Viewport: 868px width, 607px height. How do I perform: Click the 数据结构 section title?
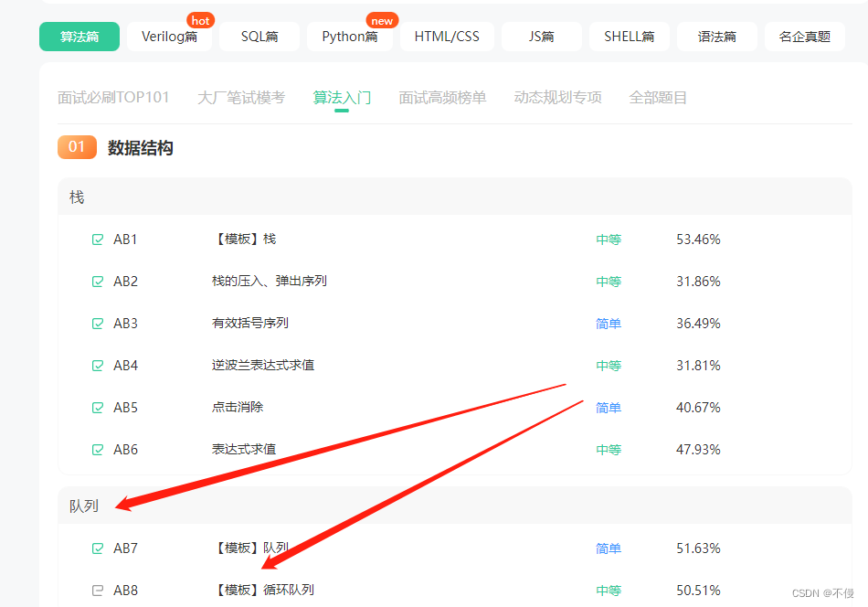tap(140, 148)
